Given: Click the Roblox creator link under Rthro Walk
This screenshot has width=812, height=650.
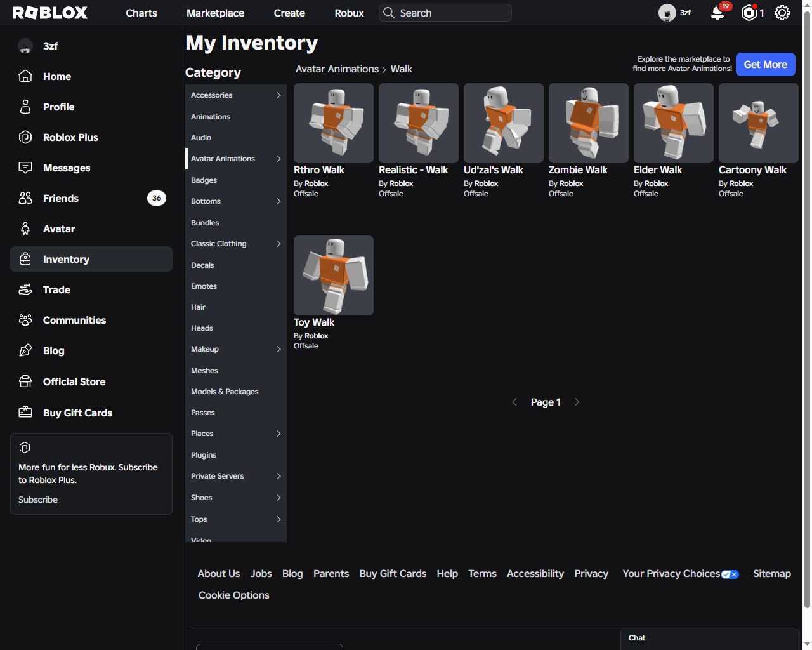Looking at the screenshot, I should tap(316, 183).
